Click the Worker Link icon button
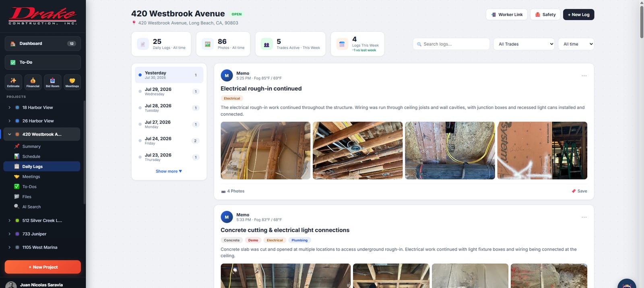This screenshot has width=644, height=288. coord(494,14)
